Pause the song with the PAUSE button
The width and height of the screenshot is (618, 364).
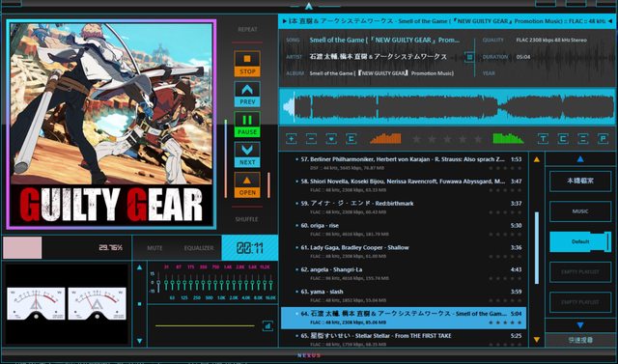pos(247,125)
